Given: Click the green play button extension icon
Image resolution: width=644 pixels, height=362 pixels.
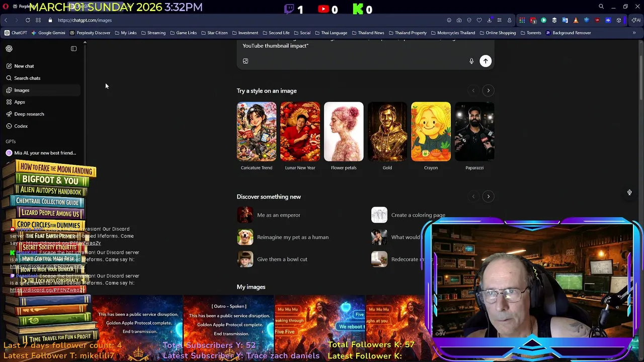Looking at the screenshot, I should point(543,20).
